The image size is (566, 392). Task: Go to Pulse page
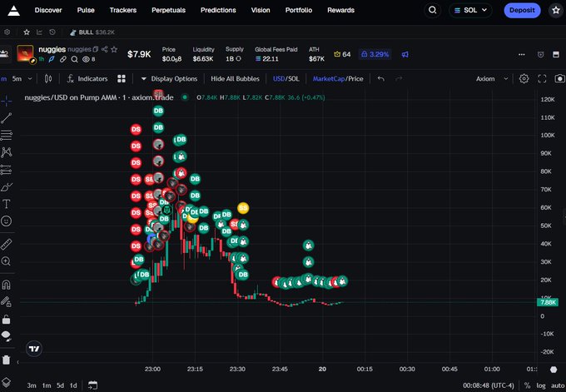[x=86, y=10]
